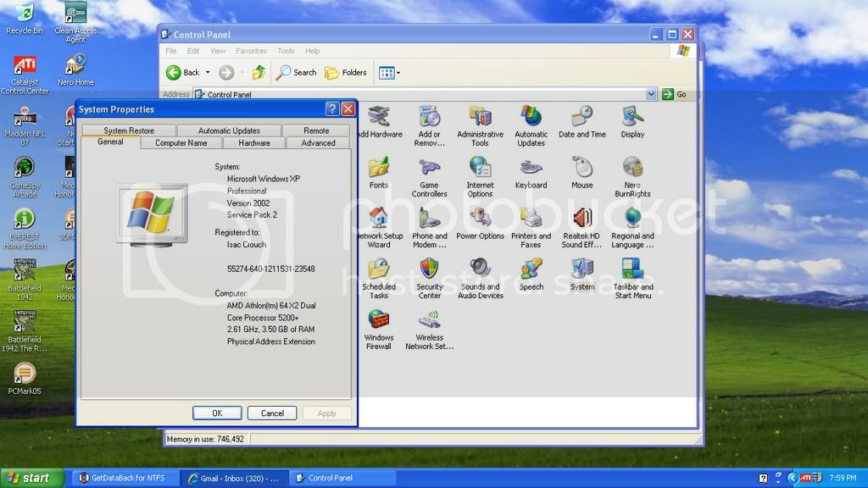Switch to the Computer Name tab

point(181,142)
